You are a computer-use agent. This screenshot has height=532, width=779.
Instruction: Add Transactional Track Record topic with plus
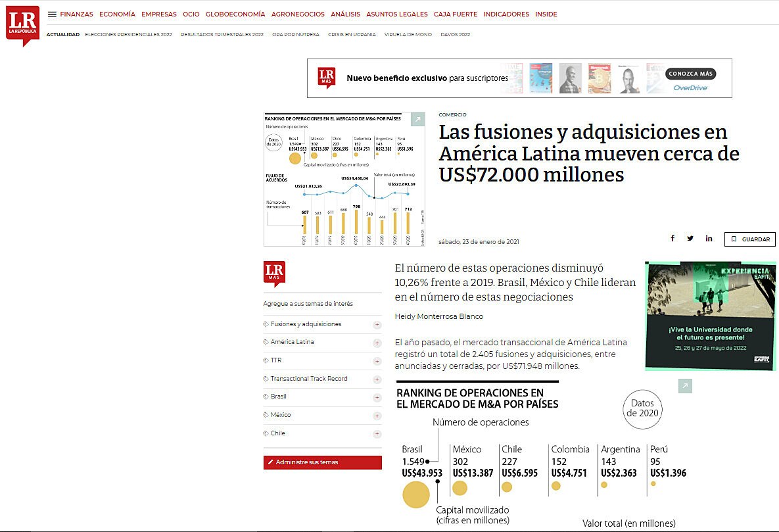(377, 379)
